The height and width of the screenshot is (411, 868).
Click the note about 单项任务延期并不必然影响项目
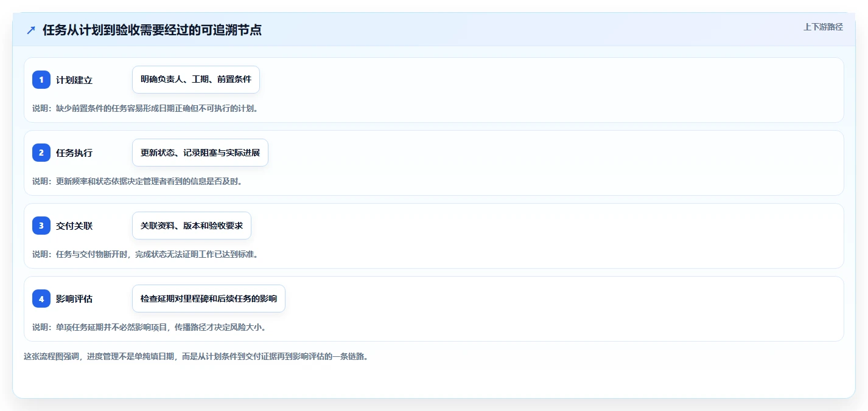pyautogui.click(x=149, y=327)
